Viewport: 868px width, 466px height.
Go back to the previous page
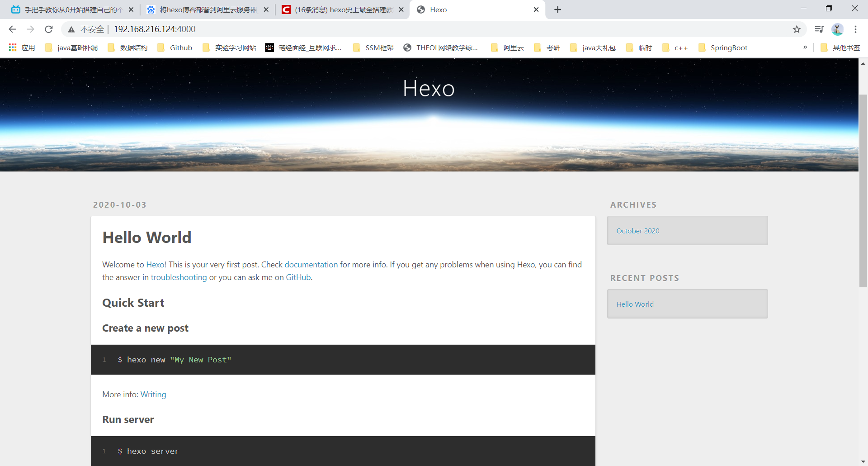(12, 29)
